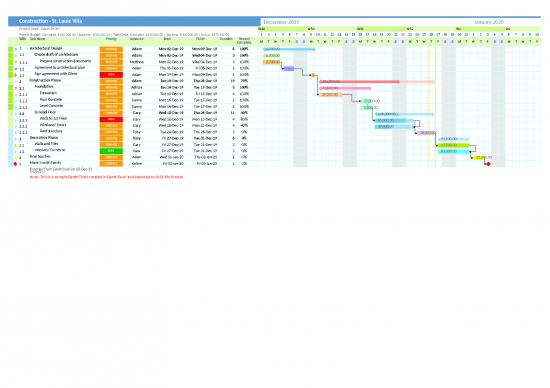
Task: Click the cyan Interiors/Furniture Gantt bar
Action: pos(454,152)
